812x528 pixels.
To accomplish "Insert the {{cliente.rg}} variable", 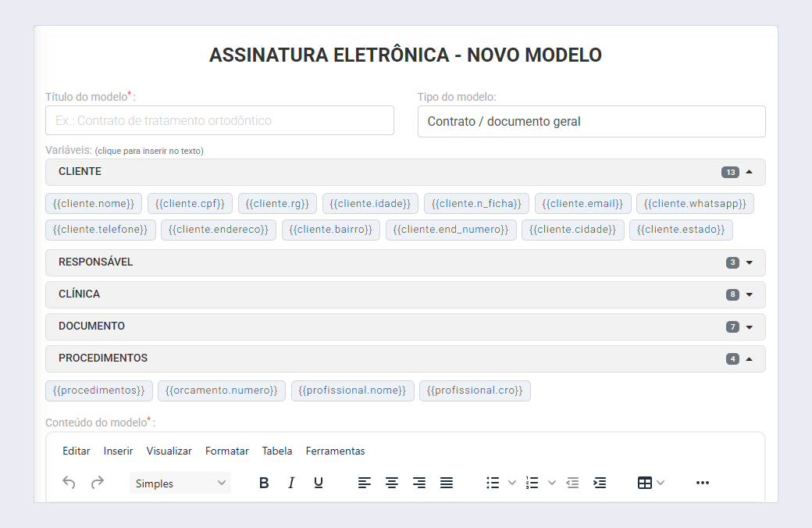I will (x=277, y=204).
